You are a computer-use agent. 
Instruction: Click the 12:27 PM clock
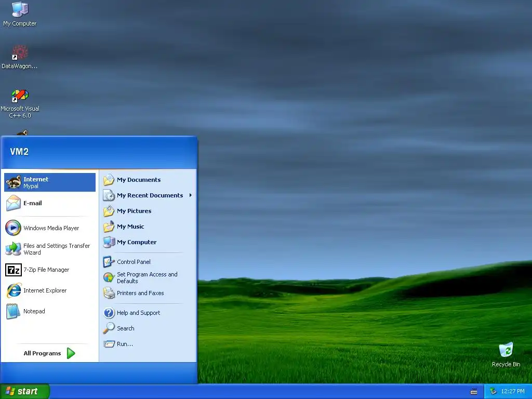click(513, 392)
